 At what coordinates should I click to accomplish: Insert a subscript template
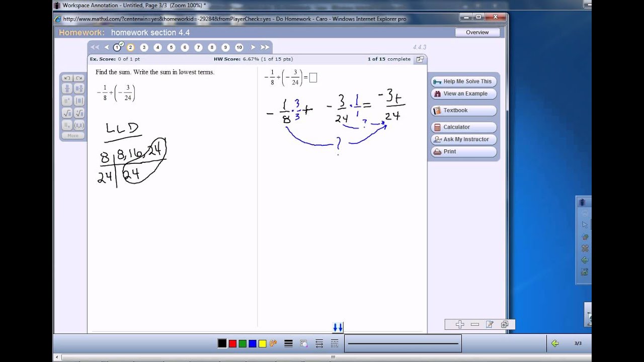(67, 125)
